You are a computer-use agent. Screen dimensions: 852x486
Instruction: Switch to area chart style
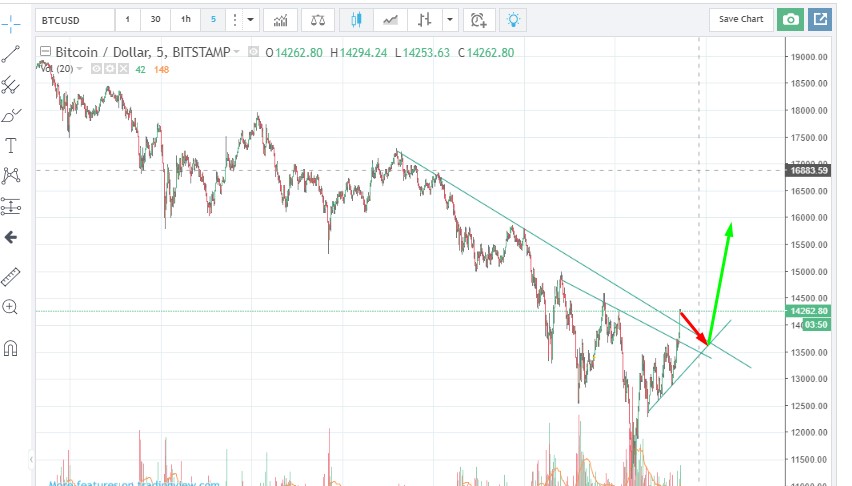390,20
